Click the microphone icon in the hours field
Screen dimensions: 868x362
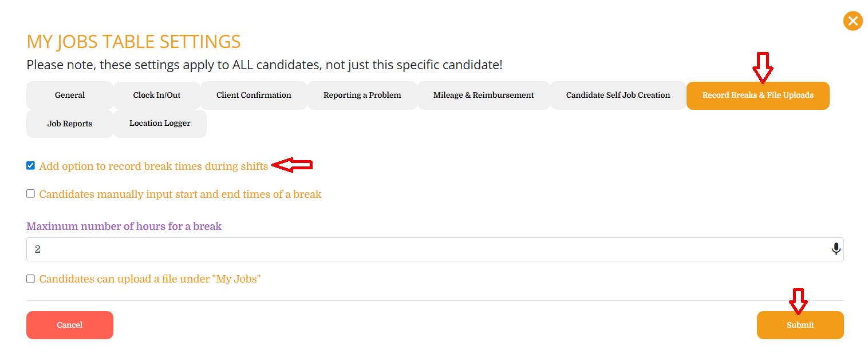tap(836, 249)
